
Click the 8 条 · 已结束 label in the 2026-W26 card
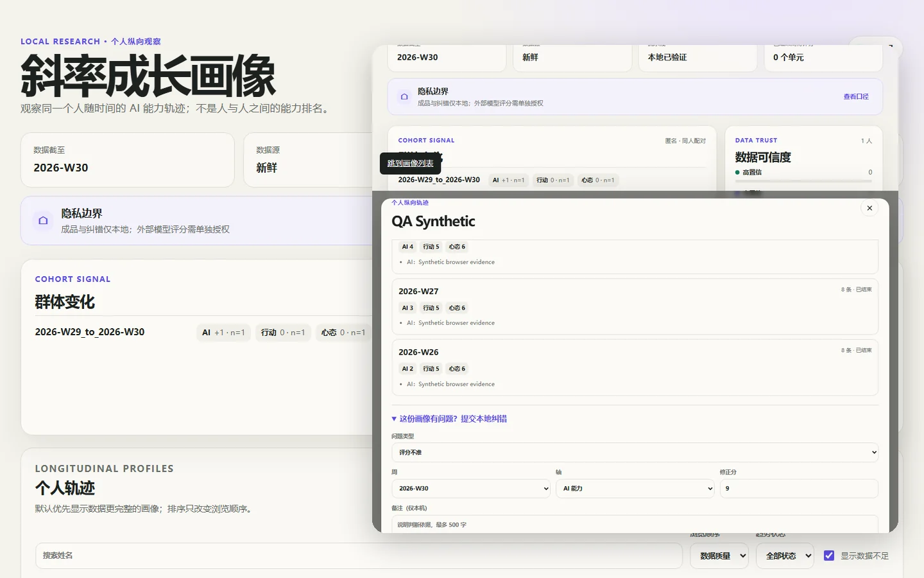856,351
